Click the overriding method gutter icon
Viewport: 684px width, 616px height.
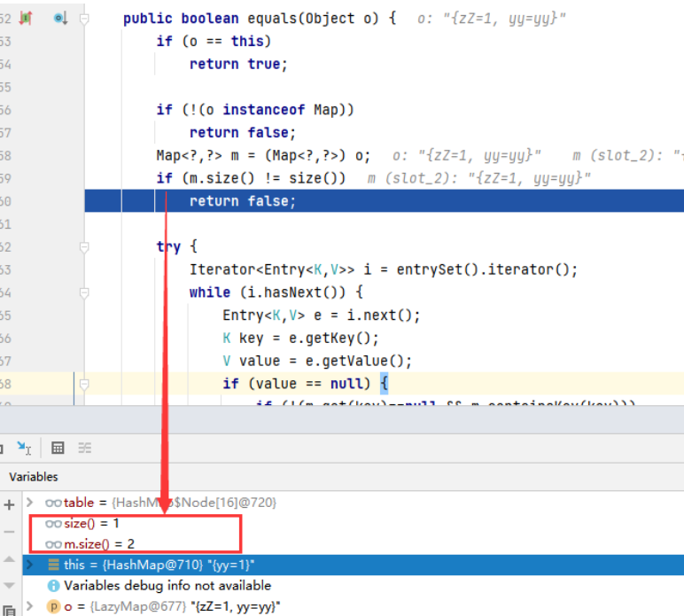pyautogui.click(x=26, y=18)
